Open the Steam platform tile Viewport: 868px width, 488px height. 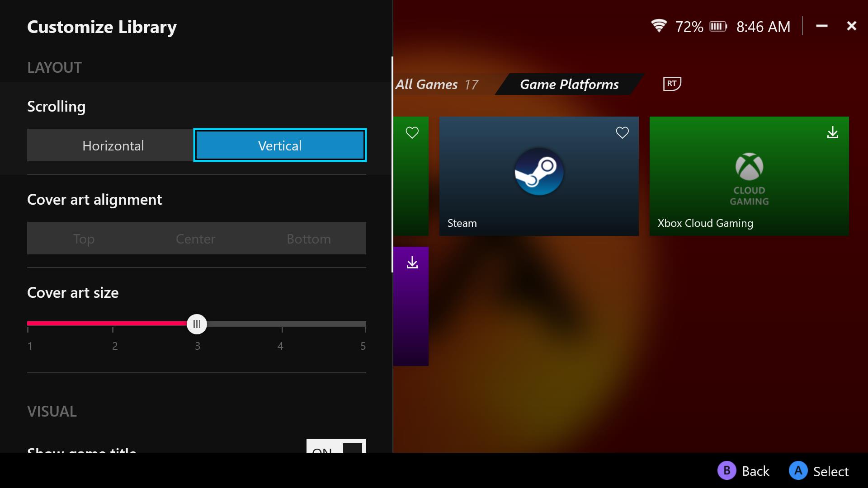[539, 176]
